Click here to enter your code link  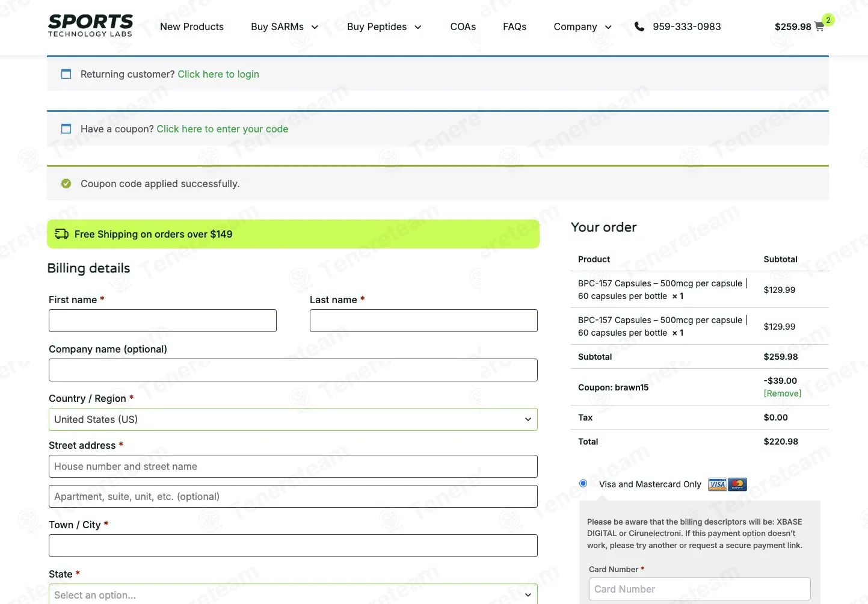pos(223,129)
